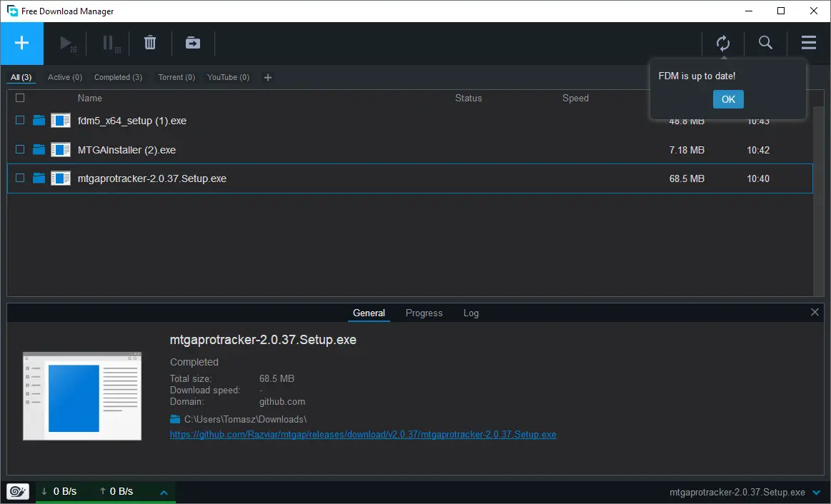
Task: Open the github.com download URL link
Action: click(363, 434)
